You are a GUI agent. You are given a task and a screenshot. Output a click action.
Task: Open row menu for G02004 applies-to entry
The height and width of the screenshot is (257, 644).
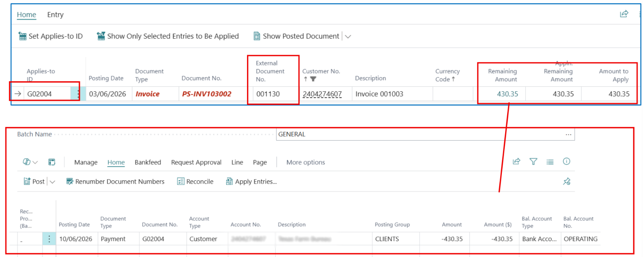click(x=77, y=94)
